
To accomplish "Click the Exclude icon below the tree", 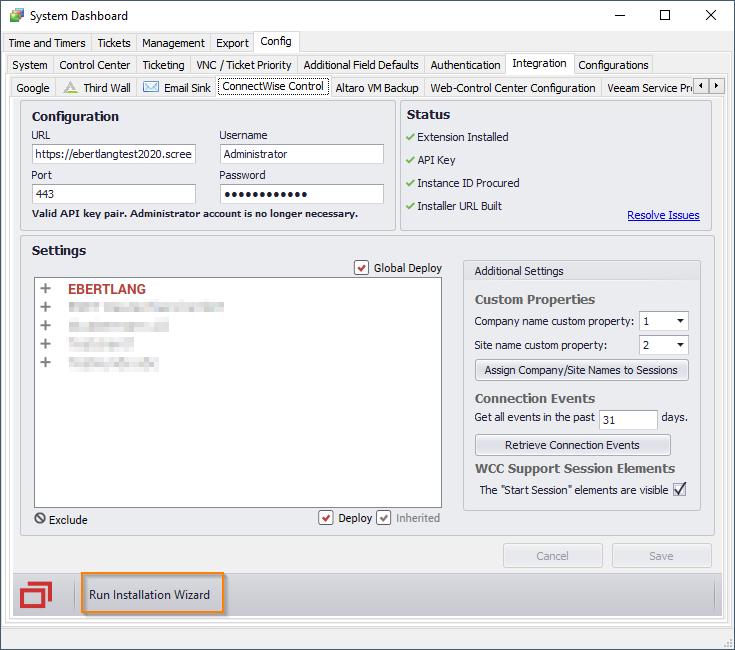I will point(40,519).
